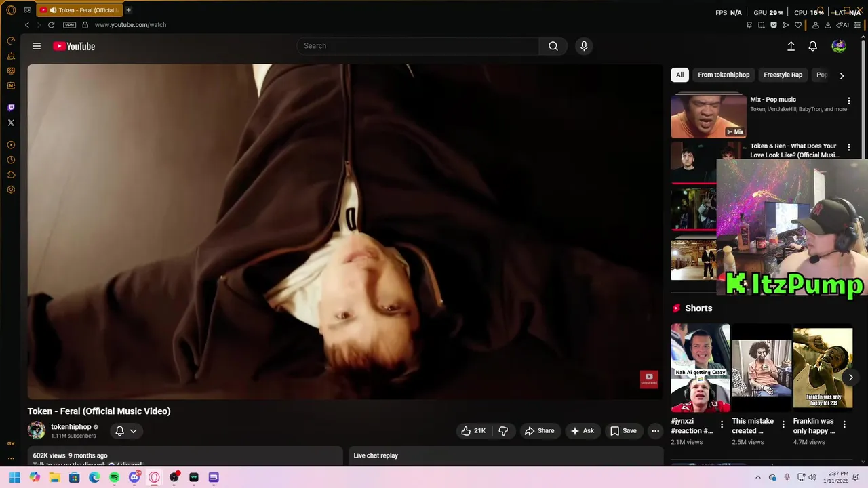Open the YouTube account avatar menu
Viewport: 868px width, 488px height.
(x=839, y=46)
